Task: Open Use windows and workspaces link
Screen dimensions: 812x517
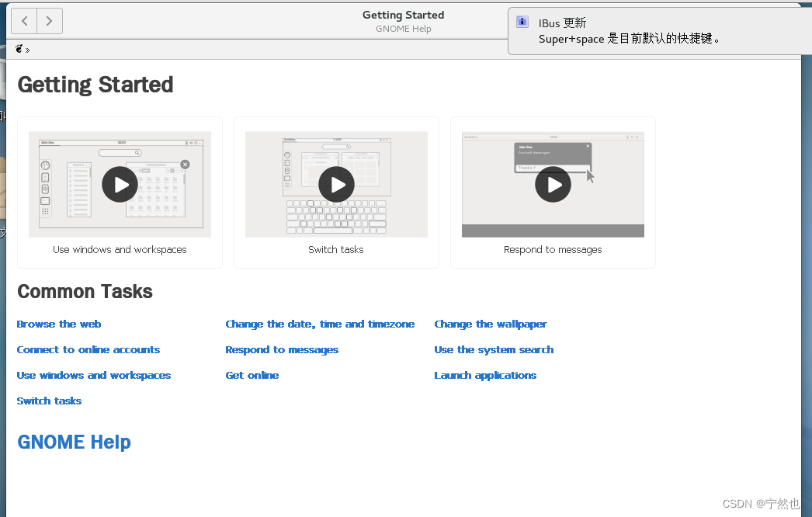Action: click(x=93, y=376)
